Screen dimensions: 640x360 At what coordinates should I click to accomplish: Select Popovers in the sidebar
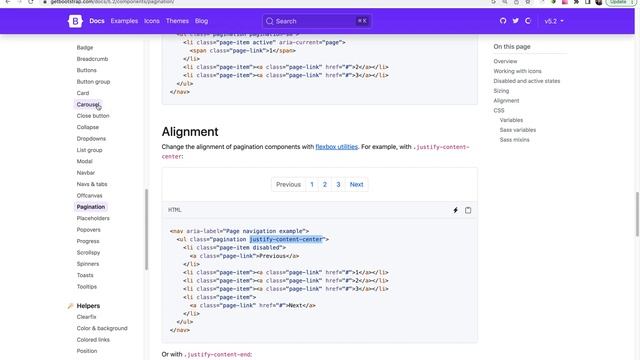(x=89, y=230)
